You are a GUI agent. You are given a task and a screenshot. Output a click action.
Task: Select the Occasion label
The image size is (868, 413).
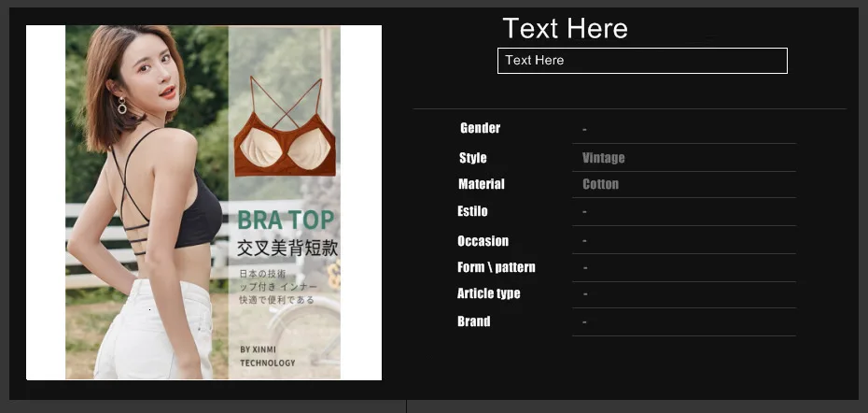[x=483, y=241]
